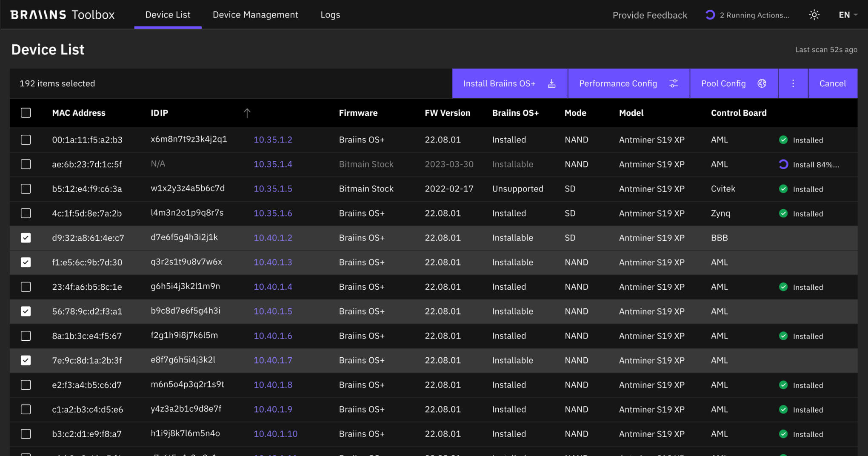868x456 pixels.
Task: Click the Provide Feedback link
Action: coord(650,15)
